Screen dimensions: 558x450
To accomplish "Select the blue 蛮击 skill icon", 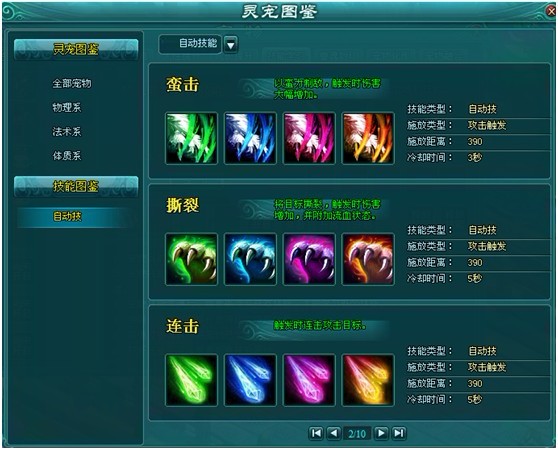I will click(x=250, y=138).
